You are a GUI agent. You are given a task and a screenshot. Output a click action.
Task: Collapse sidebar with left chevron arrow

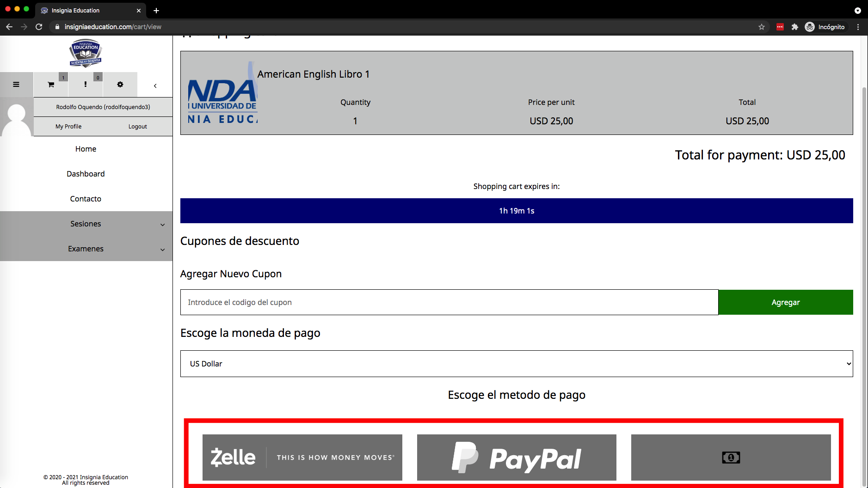[x=155, y=85]
